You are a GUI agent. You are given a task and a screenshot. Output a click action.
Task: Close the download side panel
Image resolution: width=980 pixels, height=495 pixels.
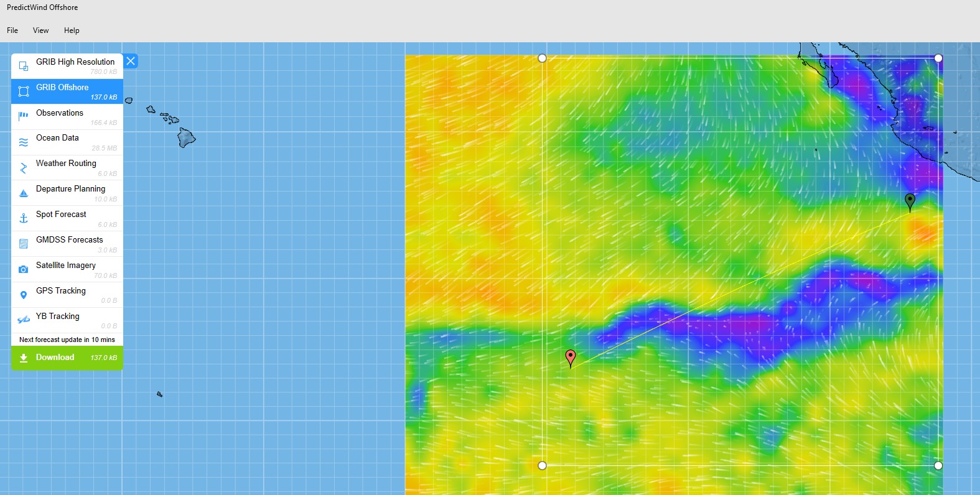point(131,61)
